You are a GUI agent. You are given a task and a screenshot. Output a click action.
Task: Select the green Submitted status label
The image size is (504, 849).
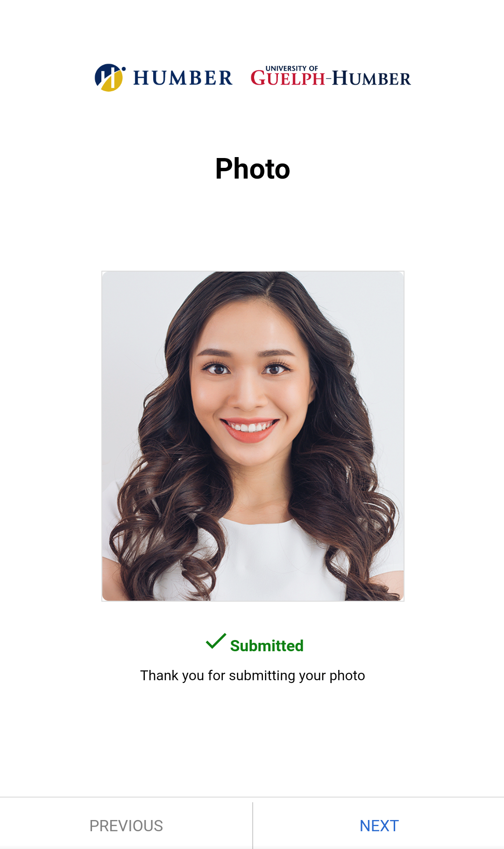[x=267, y=646]
